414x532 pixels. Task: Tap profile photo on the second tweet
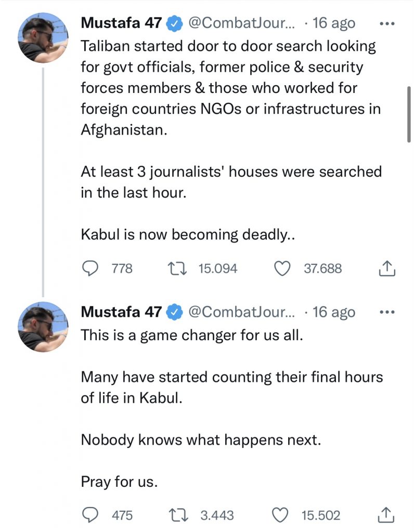(x=43, y=327)
